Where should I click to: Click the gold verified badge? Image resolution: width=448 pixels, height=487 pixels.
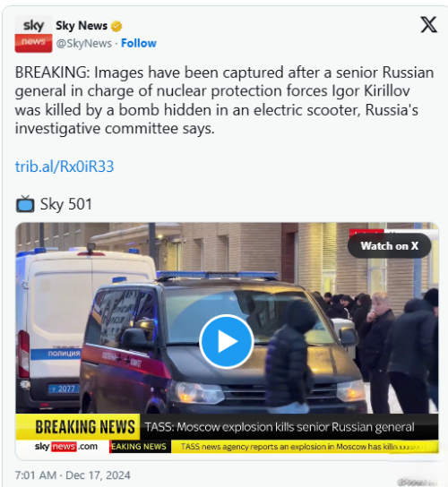tap(116, 26)
